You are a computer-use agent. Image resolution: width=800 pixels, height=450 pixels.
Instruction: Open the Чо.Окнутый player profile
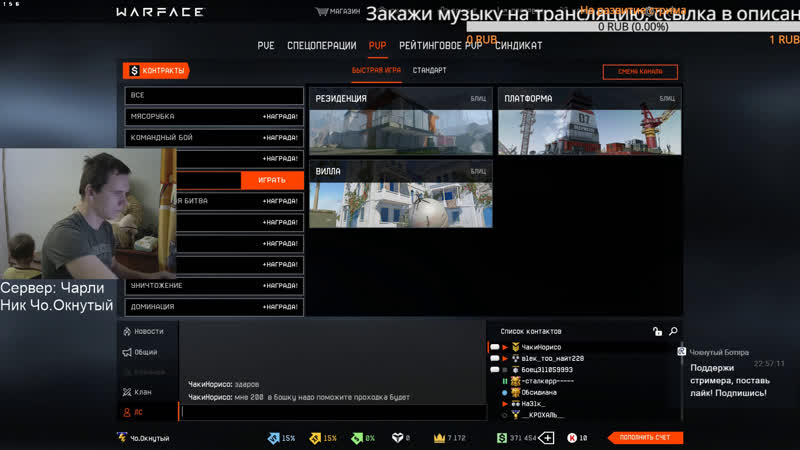[x=143, y=438]
